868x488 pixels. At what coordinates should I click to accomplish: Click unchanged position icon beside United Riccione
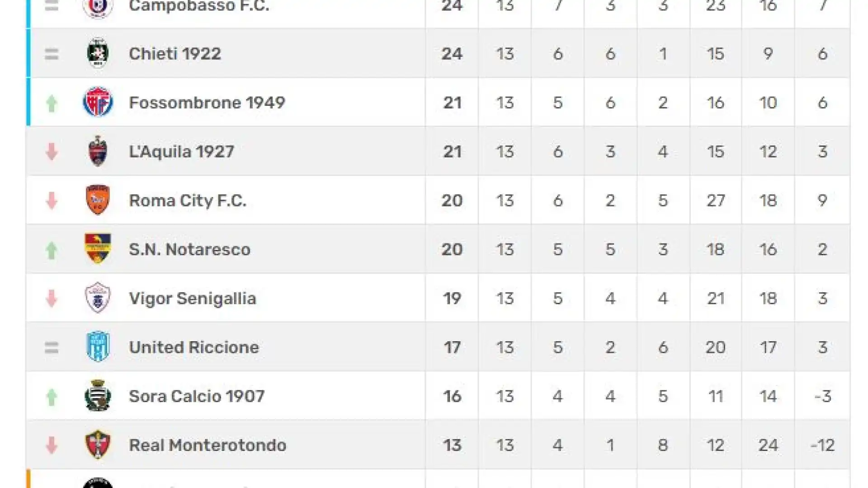pyautogui.click(x=52, y=347)
